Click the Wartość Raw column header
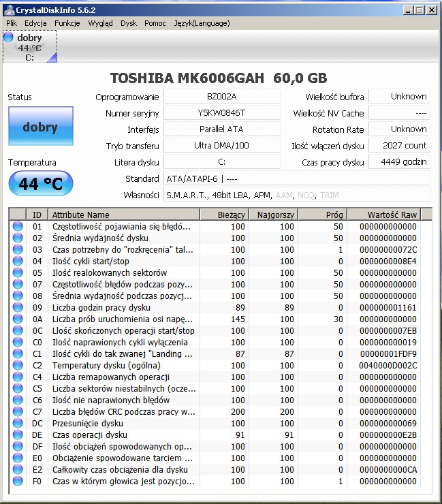 click(384, 215)
